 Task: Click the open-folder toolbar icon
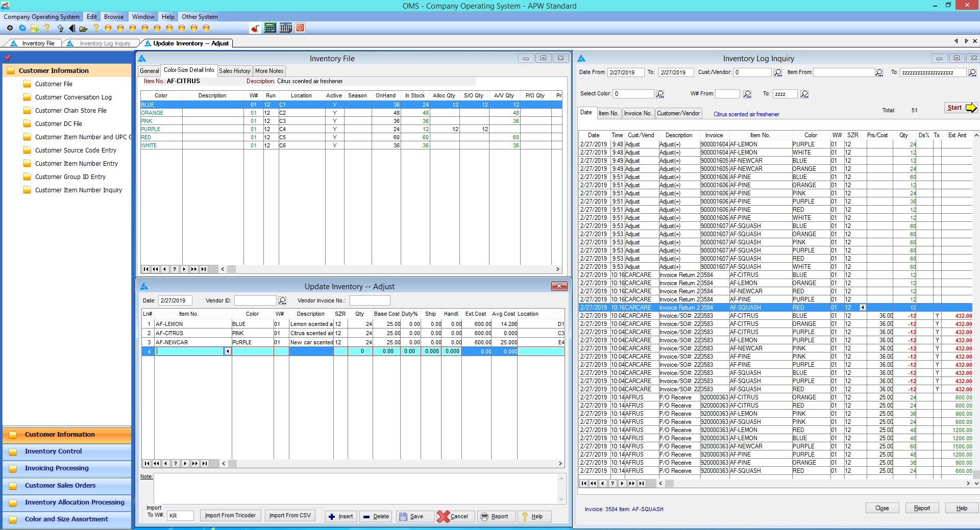click(84, 28)
